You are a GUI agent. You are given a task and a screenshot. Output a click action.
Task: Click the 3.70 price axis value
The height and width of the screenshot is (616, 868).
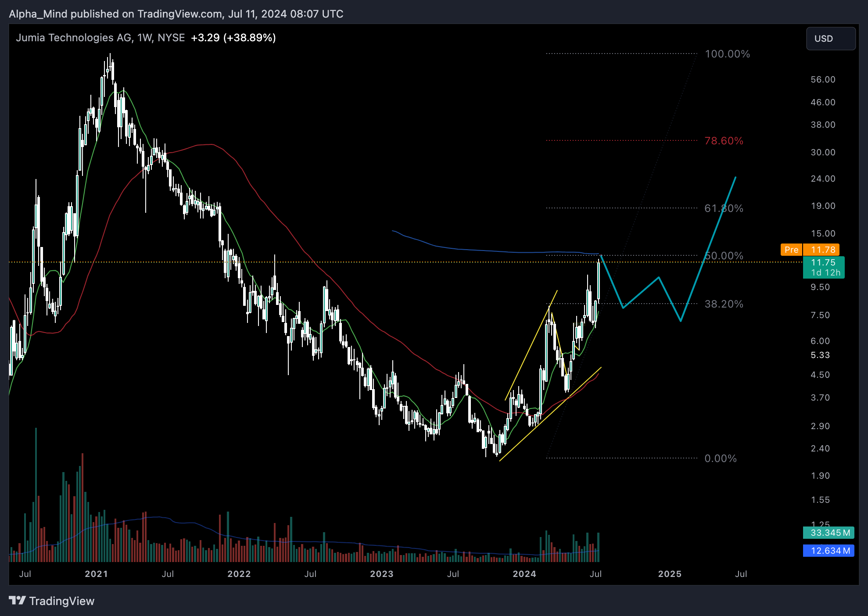pyautogui.click(x=820, y=398)
